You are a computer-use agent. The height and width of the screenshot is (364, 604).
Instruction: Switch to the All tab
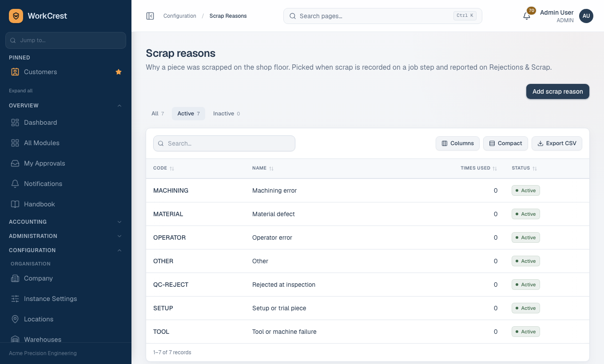point(158,114)
